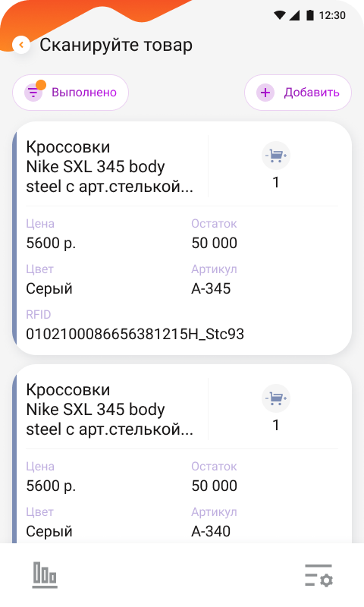The height and width of the screenshot is (607, 364).
Task: Select the article value A-345
Action: click(211, 288)
